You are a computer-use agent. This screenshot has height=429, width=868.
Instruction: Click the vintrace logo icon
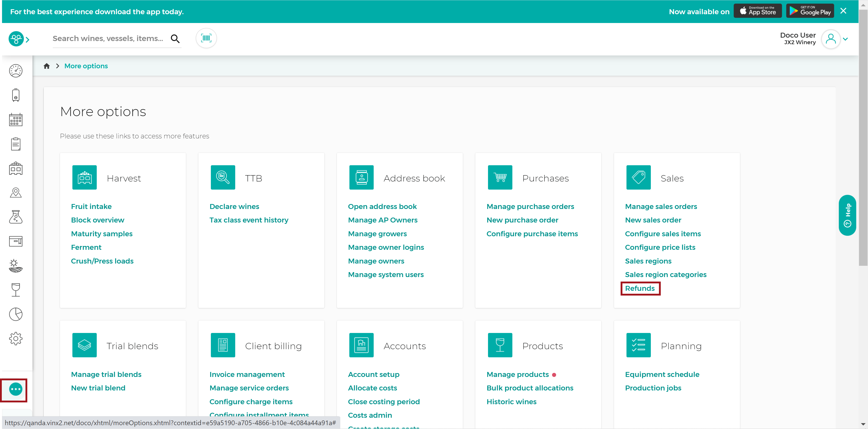pos(16,39)
